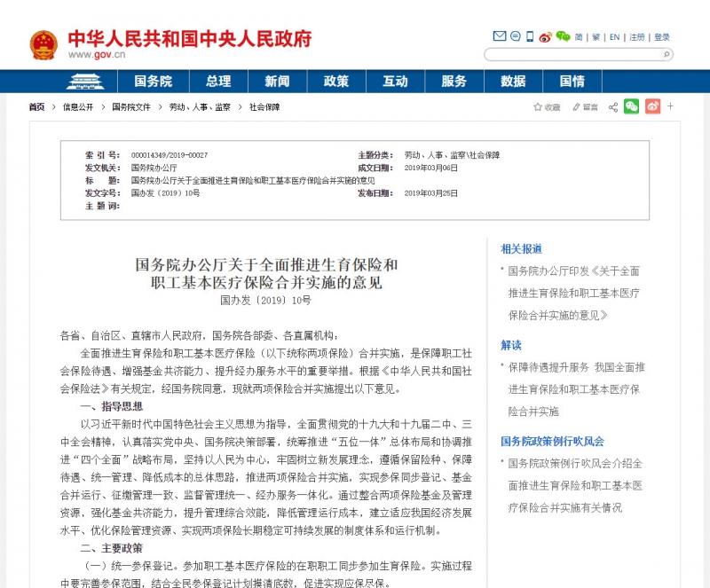Screen dimensions: 710x588
Task: Click the 留言 comment button
Action: coord(585,107)
